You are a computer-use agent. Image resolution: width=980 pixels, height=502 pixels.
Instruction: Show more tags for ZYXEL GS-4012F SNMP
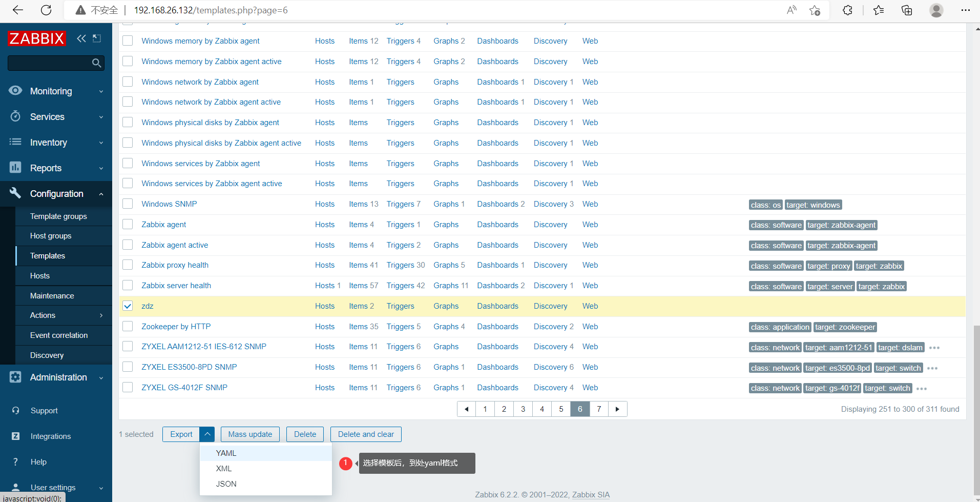coord(922,389)
